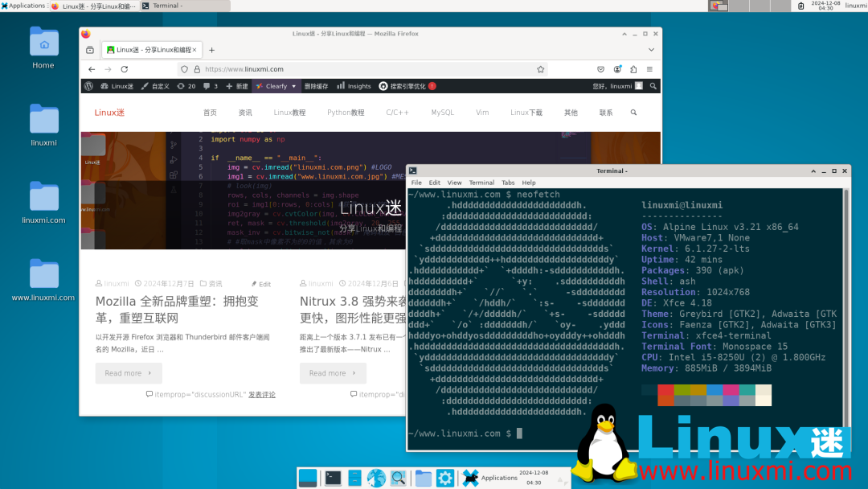868x489 pixels.
Task: Click the website navigation search icon
Action: pyautogui.click(x=633, y=113)
